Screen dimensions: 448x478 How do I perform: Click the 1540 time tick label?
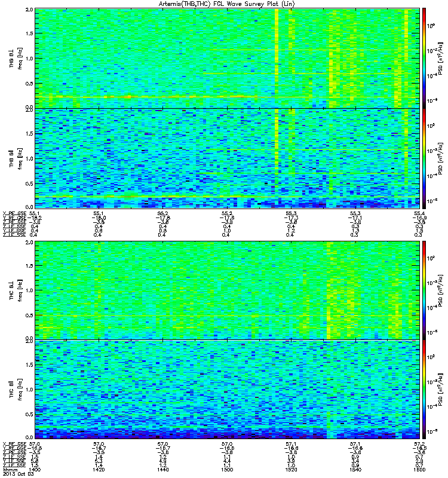pyautogui.click(x=355, y=470)
